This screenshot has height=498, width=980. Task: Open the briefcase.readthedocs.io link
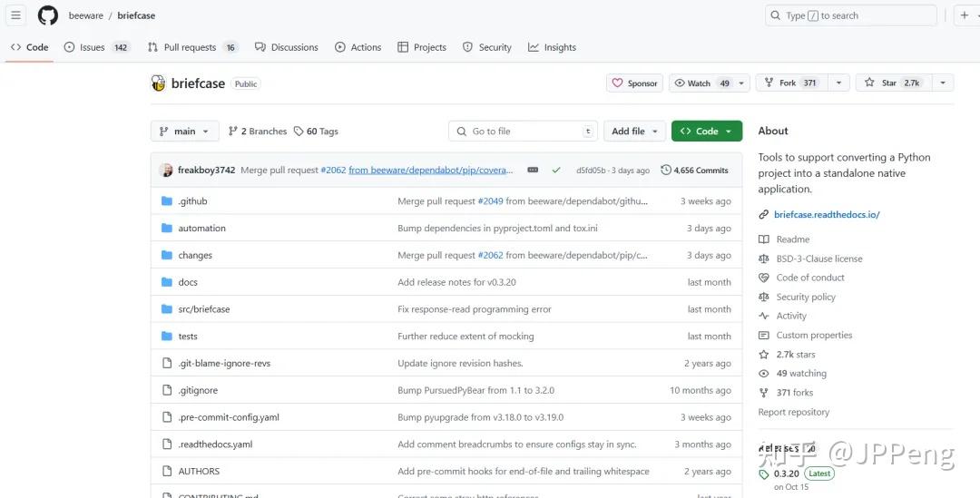coord(827,215)
